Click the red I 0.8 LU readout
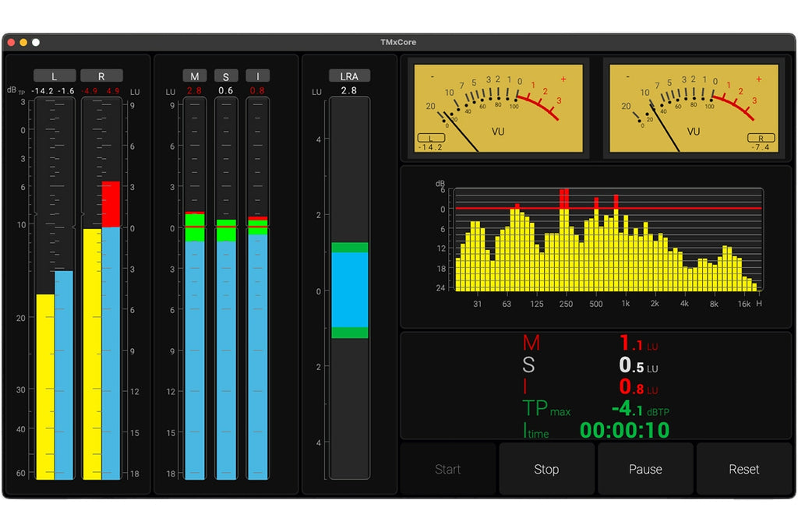 click(638, 387)
